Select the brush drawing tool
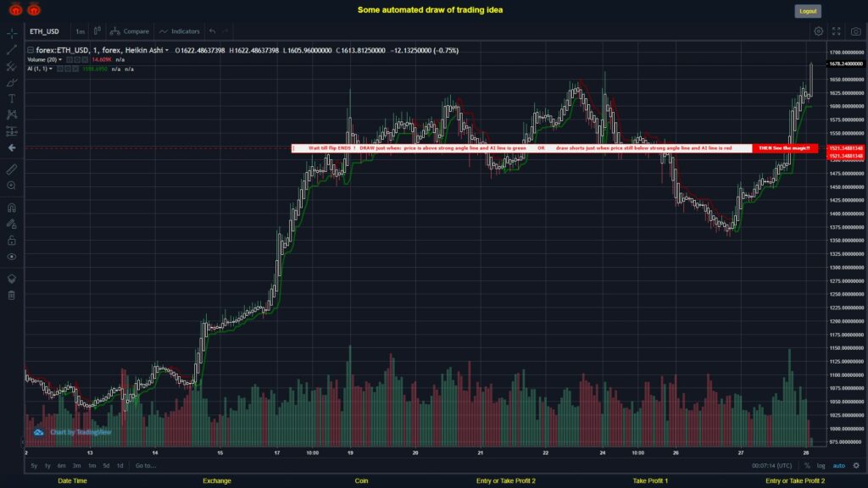The height and width of the screenshot is (488, 868). point(12,82)
